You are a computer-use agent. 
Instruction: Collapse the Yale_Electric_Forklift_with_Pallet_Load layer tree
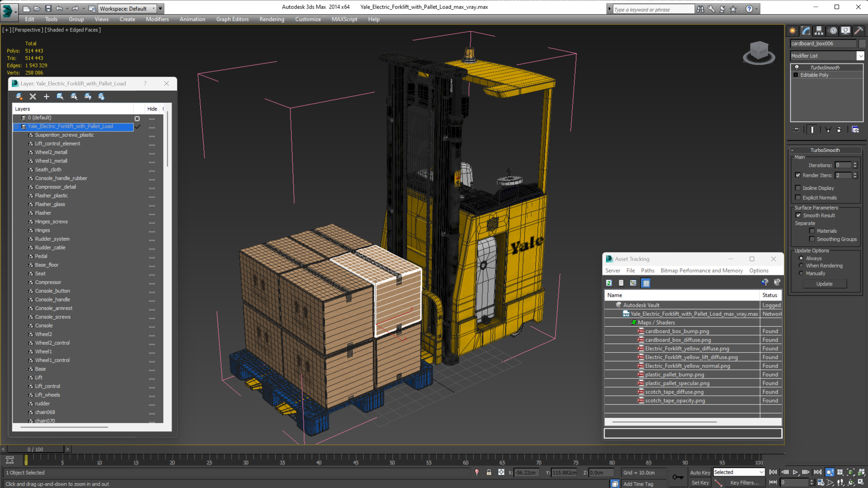point(16,126)
